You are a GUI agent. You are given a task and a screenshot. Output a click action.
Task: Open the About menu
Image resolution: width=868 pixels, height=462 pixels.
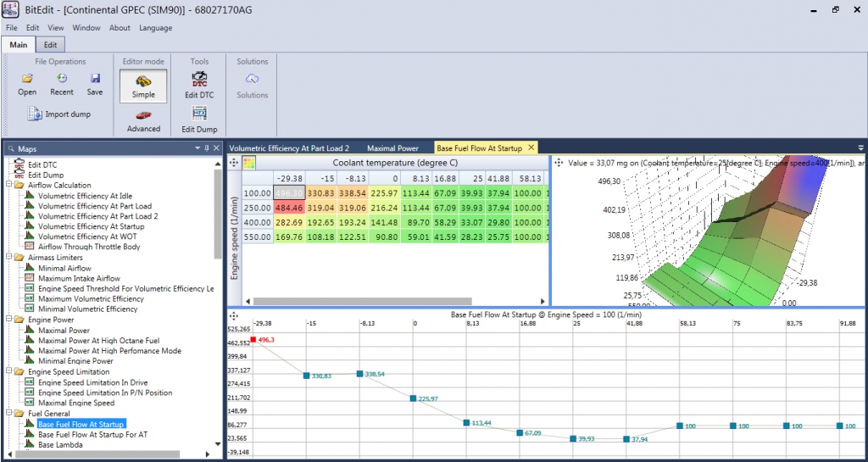[x=120, y=28]
